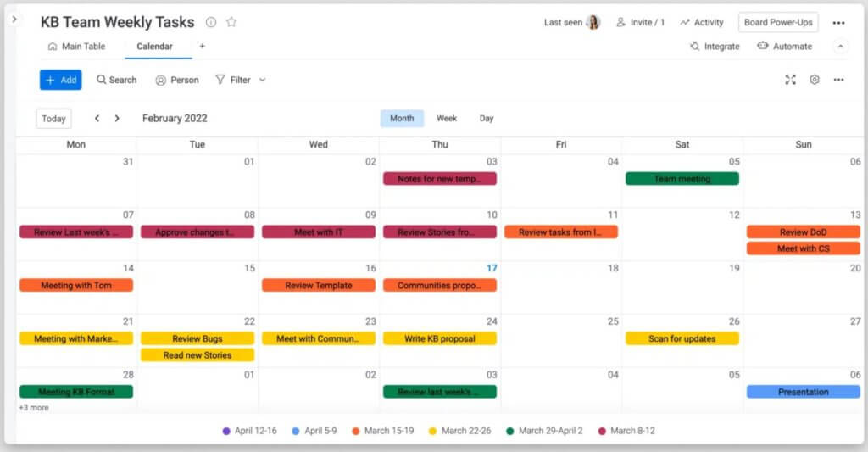Viewport: 868px width, 452px height.
Task: Jump to Today
Action: [x=53, y=119]
